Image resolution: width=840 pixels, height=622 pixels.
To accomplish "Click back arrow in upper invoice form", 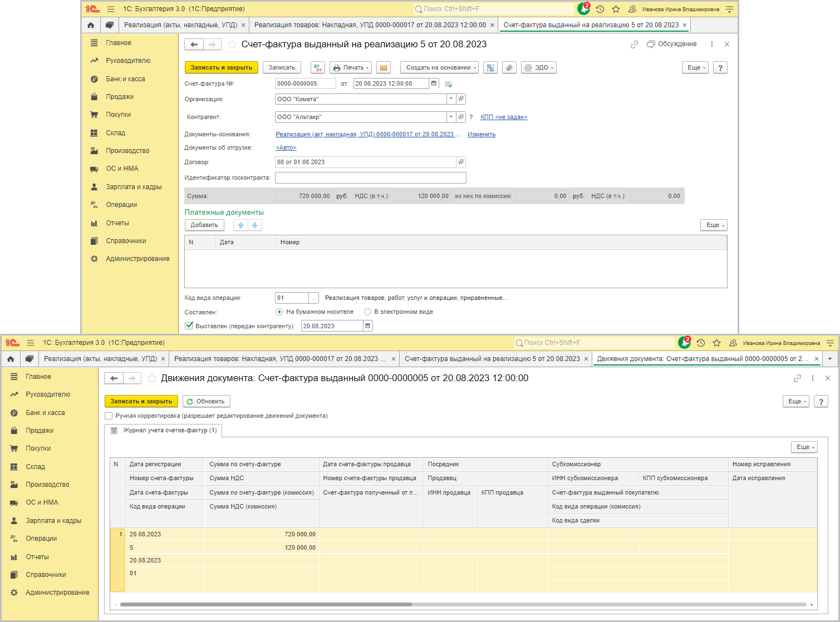I will 194,45.
